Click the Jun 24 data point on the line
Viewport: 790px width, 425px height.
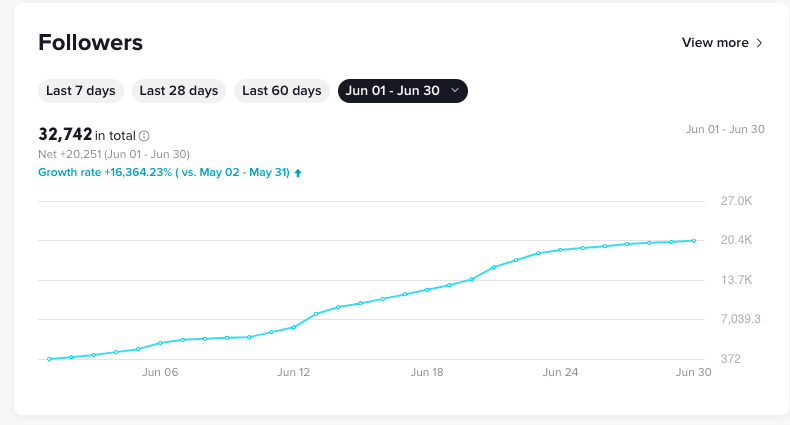561,250
